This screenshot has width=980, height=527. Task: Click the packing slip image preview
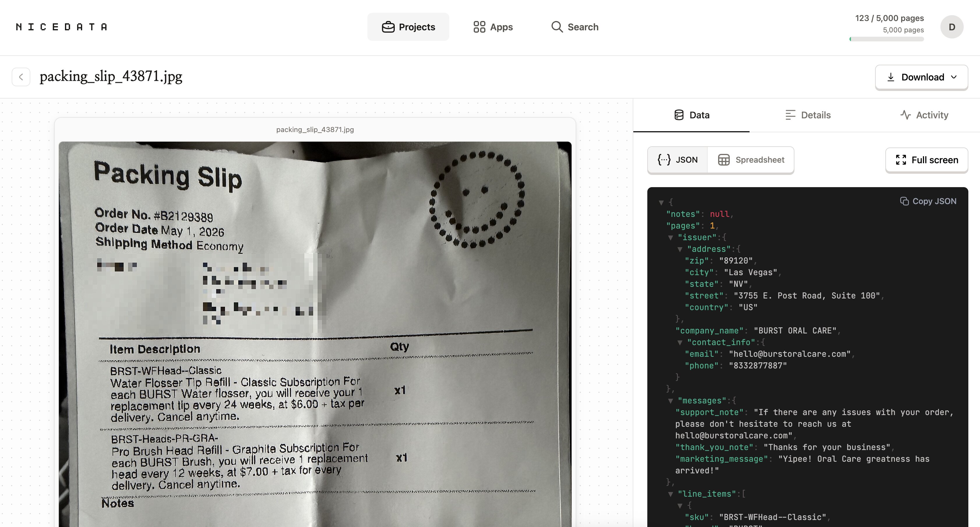(315, 334)
